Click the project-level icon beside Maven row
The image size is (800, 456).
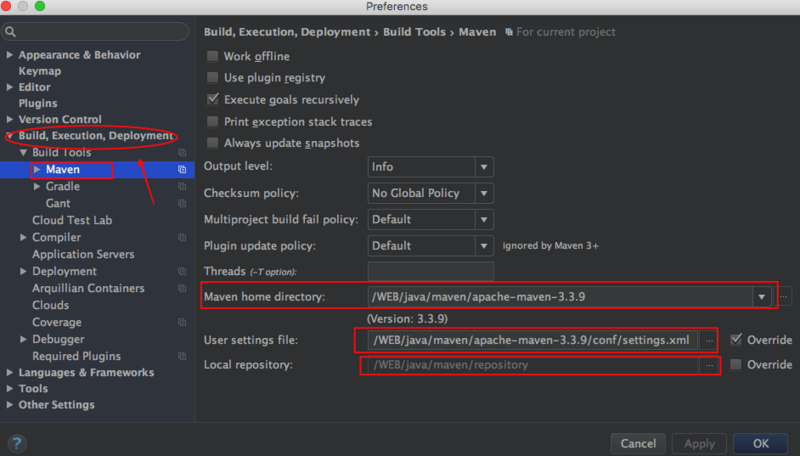(x=182, y=169)
